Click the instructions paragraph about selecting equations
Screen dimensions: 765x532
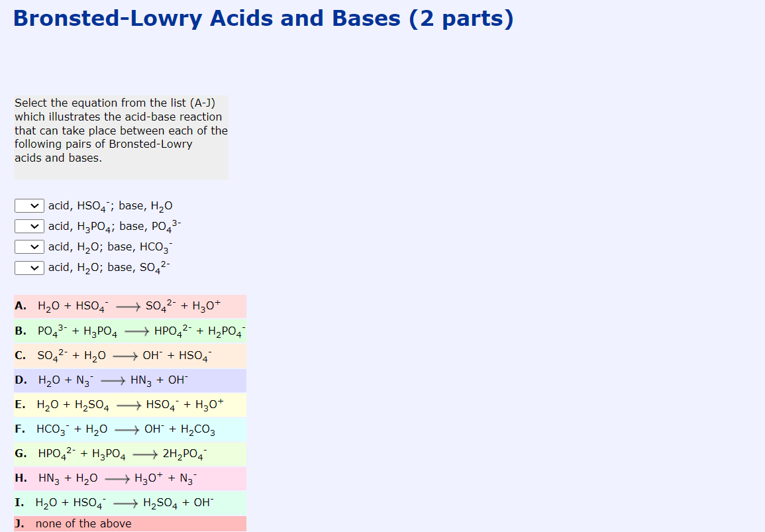coord(121,130)
